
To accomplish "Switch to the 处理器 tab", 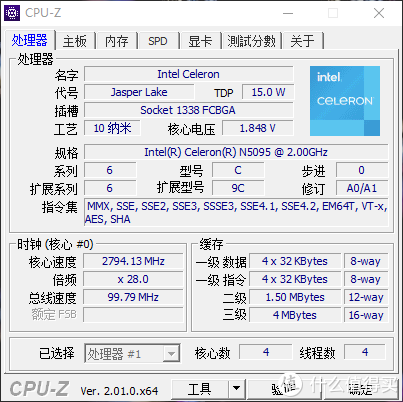I will click(29, 40).
